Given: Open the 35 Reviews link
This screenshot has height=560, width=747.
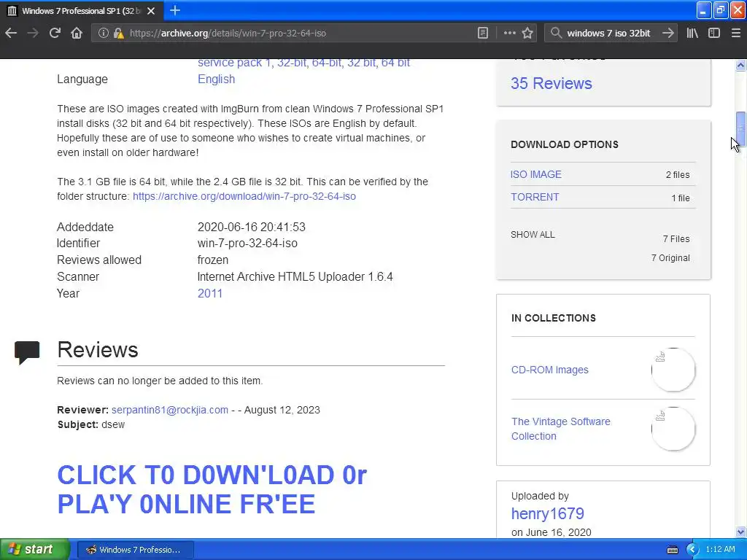Looking at the screenshot, I should point(551,83).
